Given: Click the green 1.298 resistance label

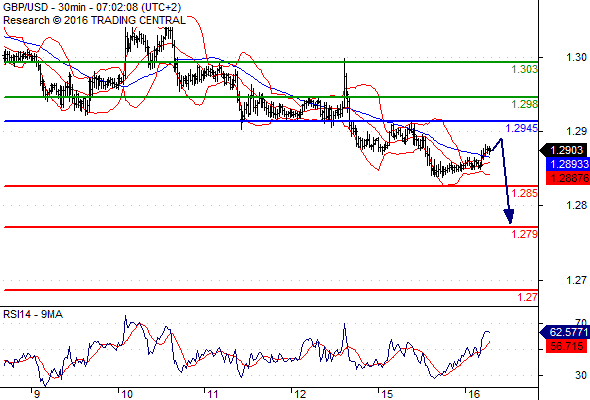Looking at the screenshot, I should (525, 104).
